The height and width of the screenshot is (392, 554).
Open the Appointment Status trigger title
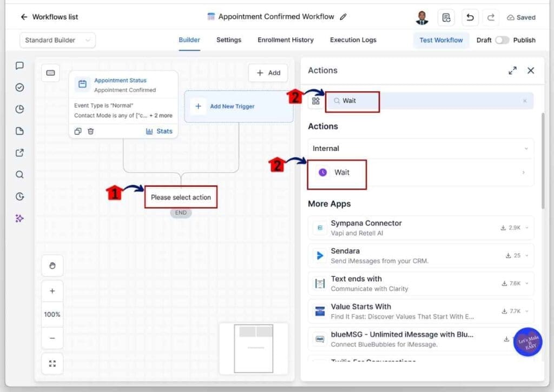tap(120, 81)
